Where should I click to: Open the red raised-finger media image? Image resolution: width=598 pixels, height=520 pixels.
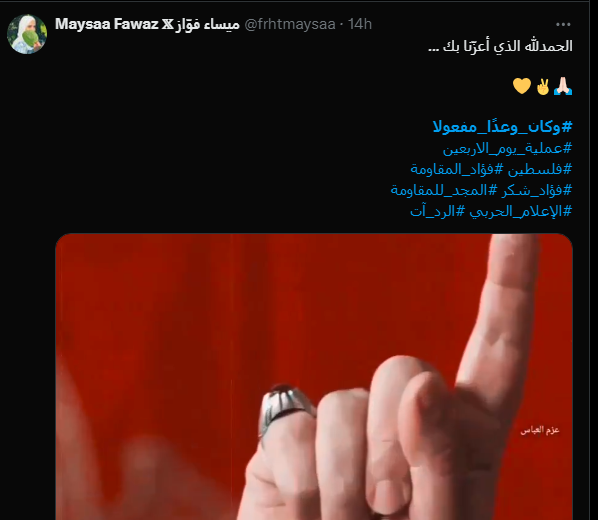[314, 377]
